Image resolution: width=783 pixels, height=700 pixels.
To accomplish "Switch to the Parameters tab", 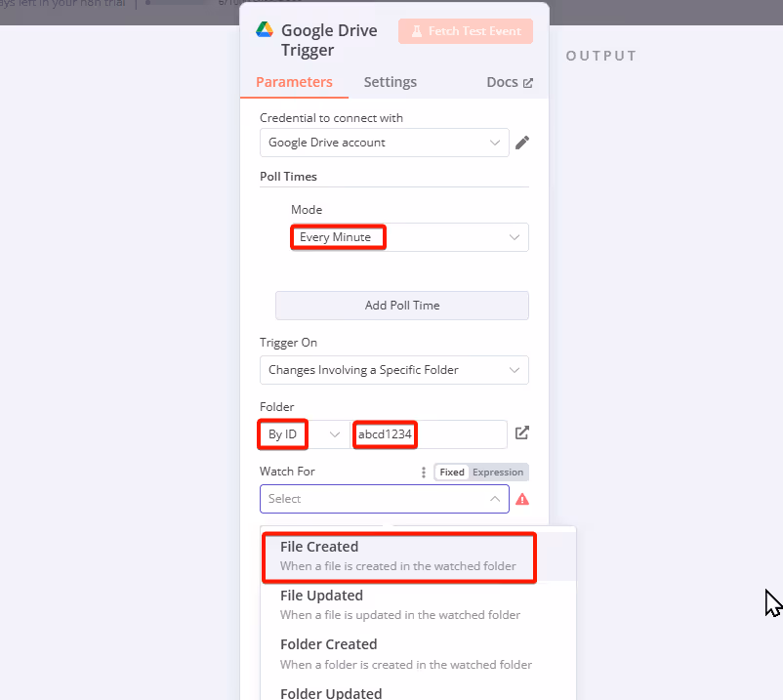I will point(294,82).
